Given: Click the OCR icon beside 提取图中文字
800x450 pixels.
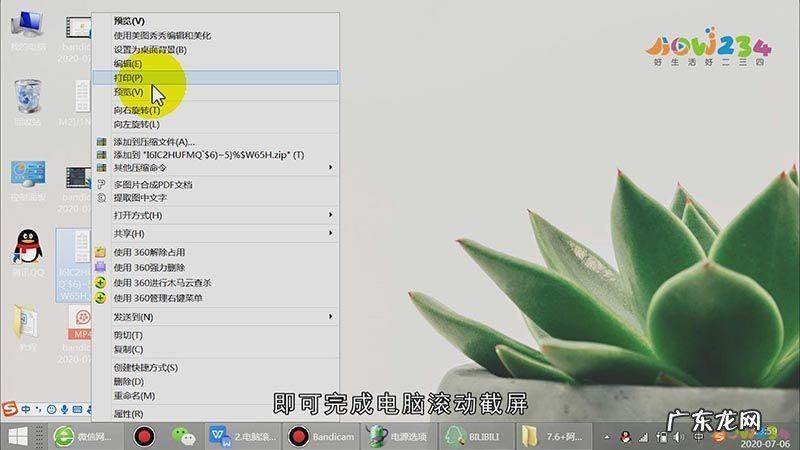Looking at the screenshot, I should pyautogui.click(x=102, y=198).
